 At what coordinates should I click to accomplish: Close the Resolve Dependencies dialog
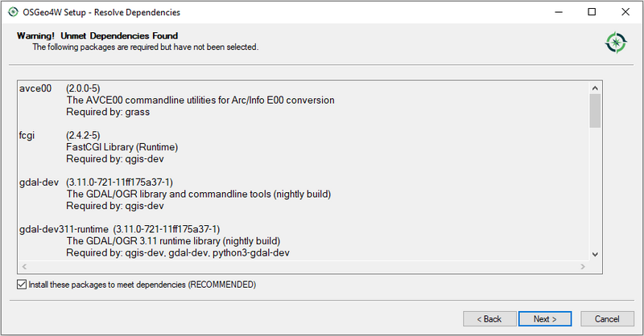pyautogui.click(x=628, y=12)
